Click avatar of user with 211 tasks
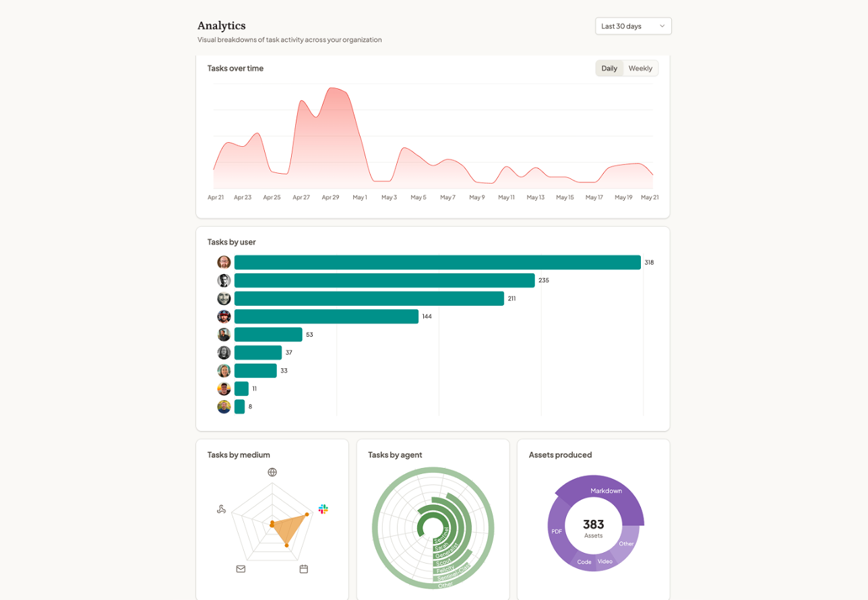Image resolution: width=868 pixels, height=600 pixels. coord(224,298)
